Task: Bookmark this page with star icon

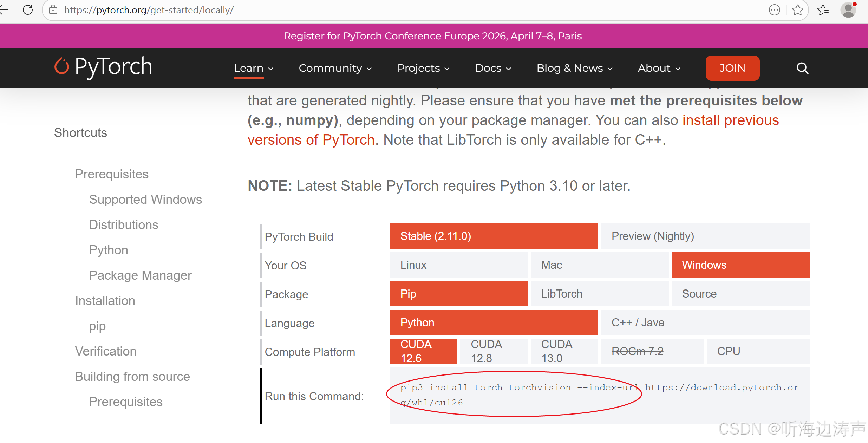Action: tap(798, 10)
